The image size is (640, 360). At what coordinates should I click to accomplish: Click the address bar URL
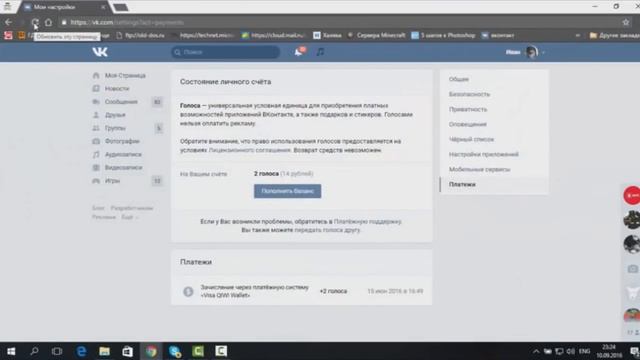(x=127, y=22)
